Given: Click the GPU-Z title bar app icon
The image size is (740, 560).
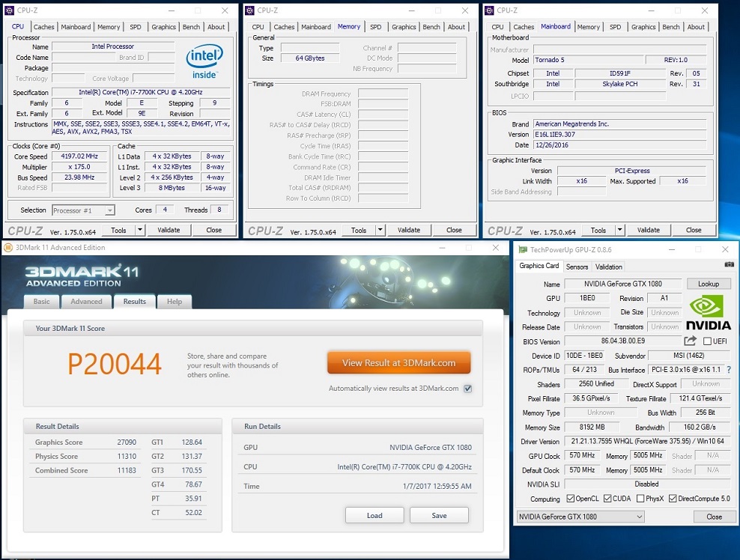Looking at the screenshot, I should pos(522,249).
